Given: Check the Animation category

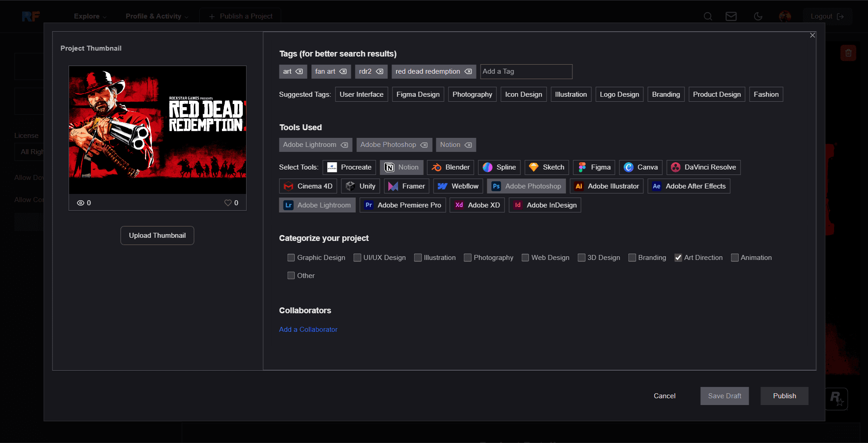Looking at the screenshot, I should coord(735,258).
